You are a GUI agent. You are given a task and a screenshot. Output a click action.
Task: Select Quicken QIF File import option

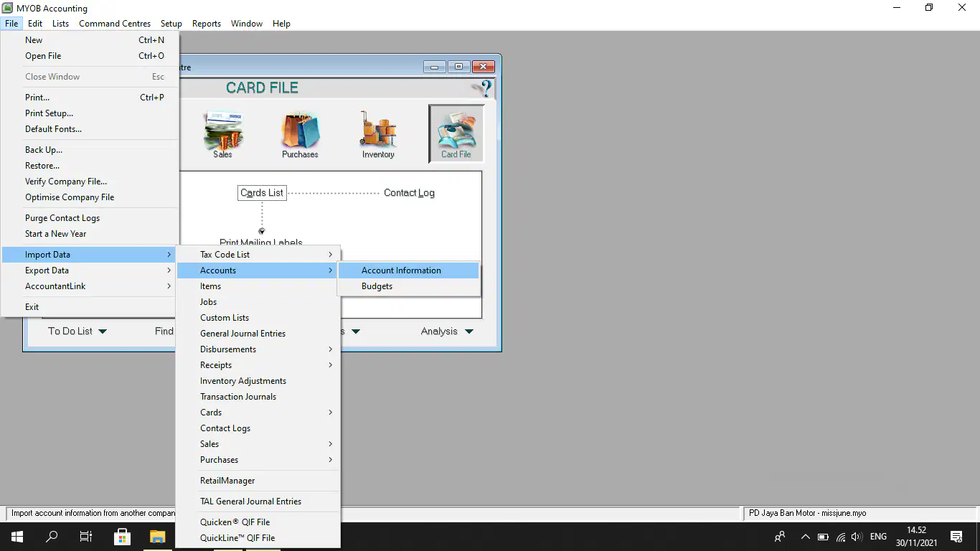[x=258, y=522]
